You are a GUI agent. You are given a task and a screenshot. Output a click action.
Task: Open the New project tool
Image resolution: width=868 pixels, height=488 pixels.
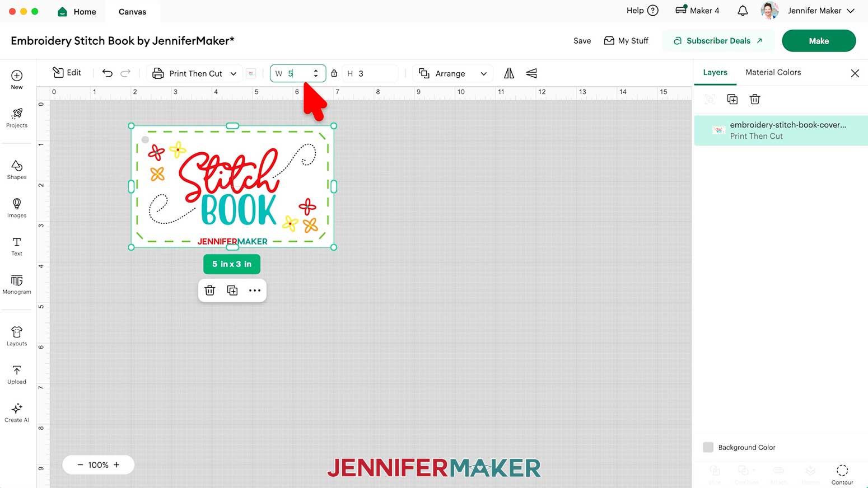(17, 79)
